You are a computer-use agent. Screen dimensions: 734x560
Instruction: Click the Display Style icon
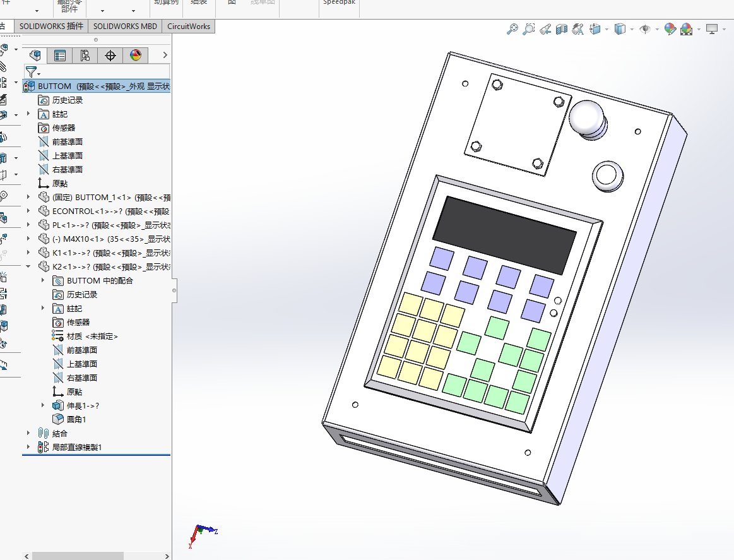click(x=619, y=29)
